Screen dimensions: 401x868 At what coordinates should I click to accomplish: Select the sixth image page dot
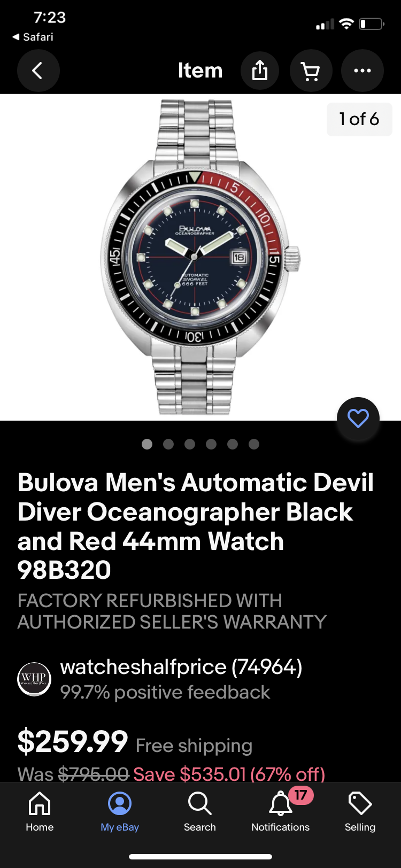254,444
